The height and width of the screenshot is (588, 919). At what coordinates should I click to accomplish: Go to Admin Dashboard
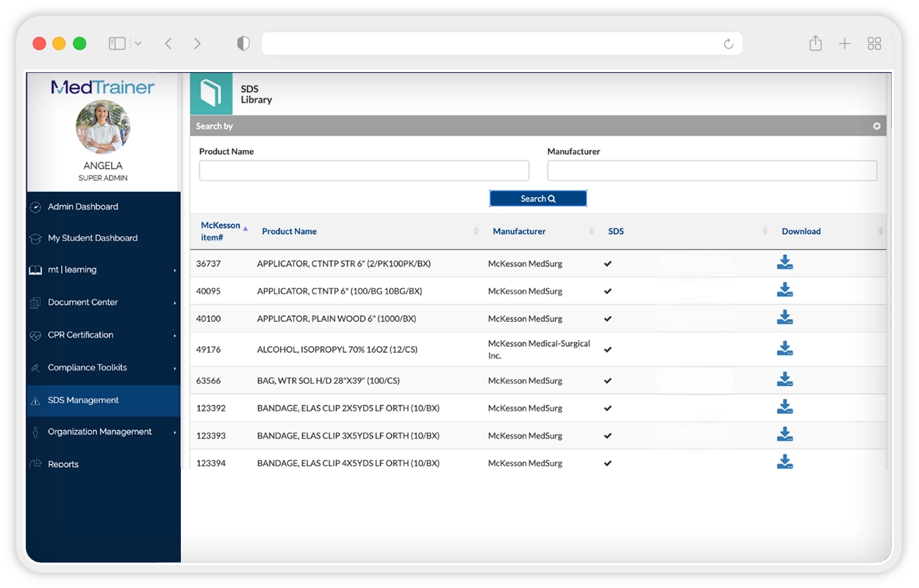pyautogui.click(x=82, y=207)
